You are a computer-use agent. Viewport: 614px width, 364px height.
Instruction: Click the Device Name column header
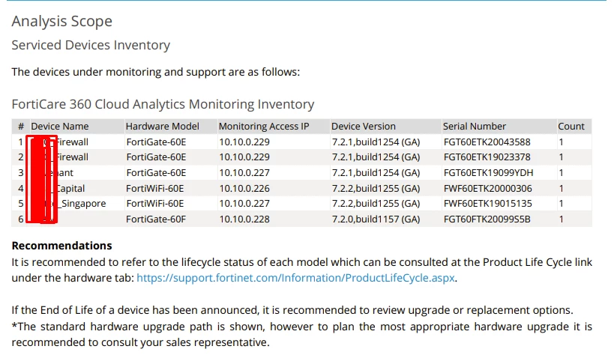click(x=59, y=127)
